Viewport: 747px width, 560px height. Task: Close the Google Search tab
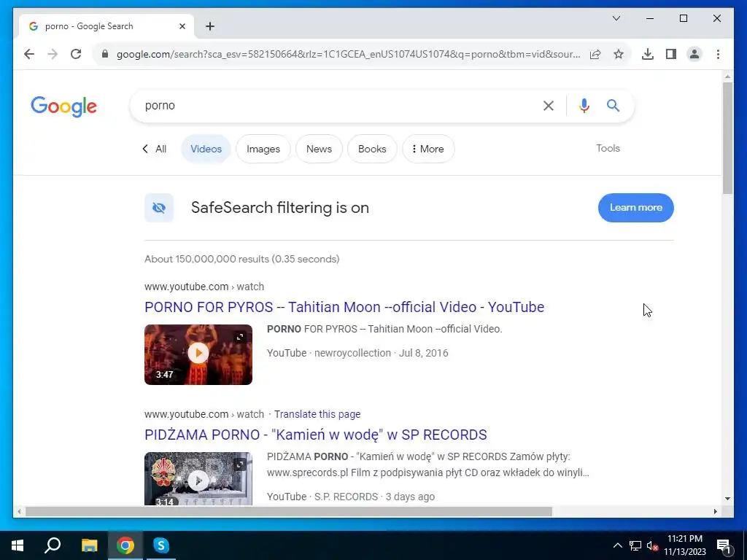pos(182,26)
